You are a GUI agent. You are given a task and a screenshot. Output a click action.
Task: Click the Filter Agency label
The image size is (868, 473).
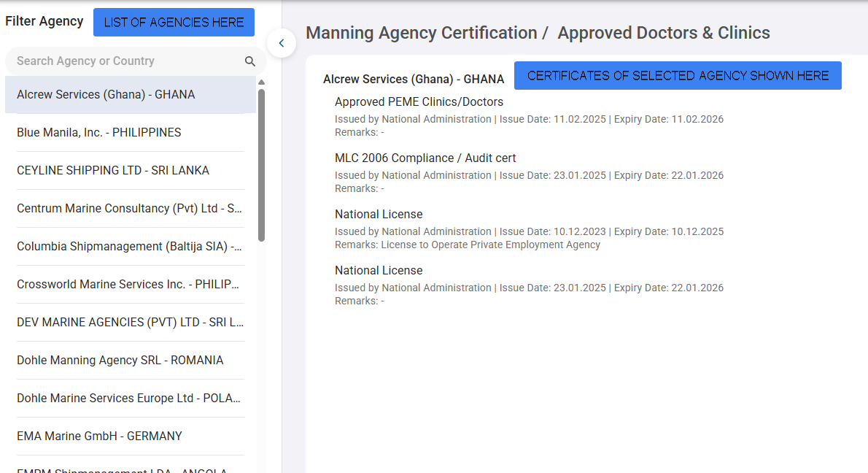click(44, 22)
